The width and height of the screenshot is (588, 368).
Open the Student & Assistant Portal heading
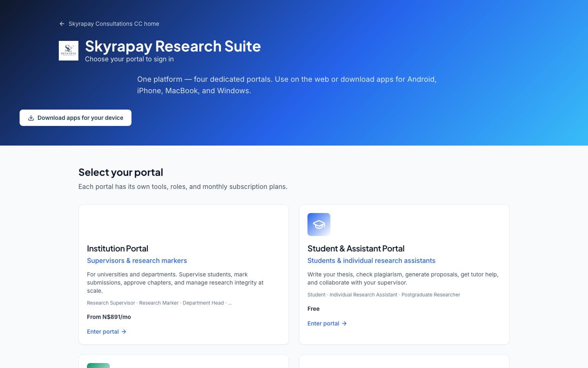(356, 249)
